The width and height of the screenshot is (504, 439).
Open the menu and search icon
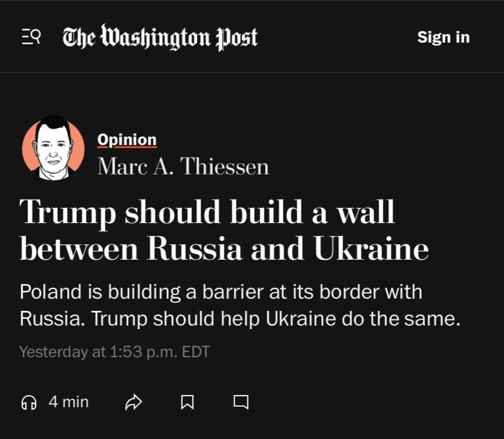point(31,37)
